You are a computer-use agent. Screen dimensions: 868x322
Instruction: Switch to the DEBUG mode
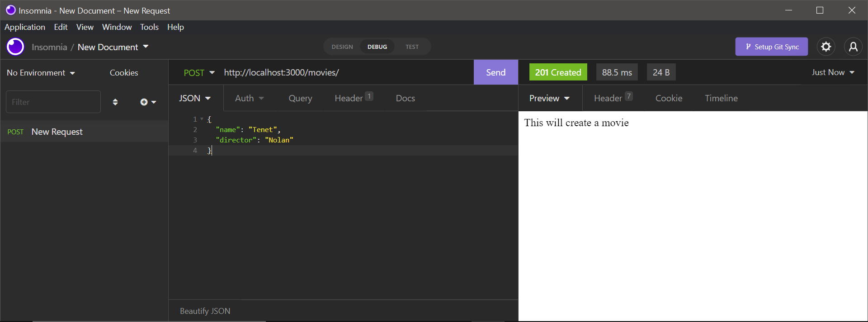coord(377,47)
